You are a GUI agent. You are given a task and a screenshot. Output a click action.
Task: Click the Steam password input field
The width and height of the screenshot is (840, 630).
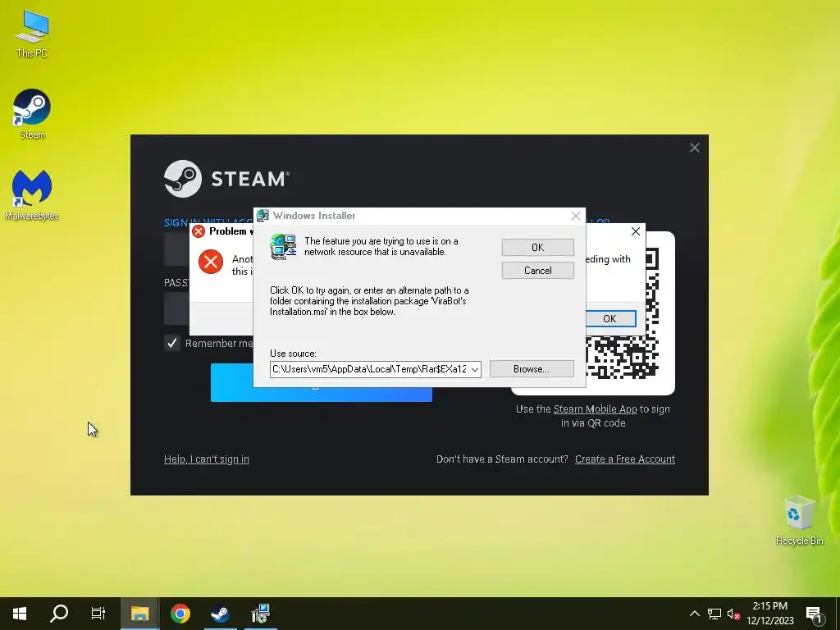pos(177,308)
